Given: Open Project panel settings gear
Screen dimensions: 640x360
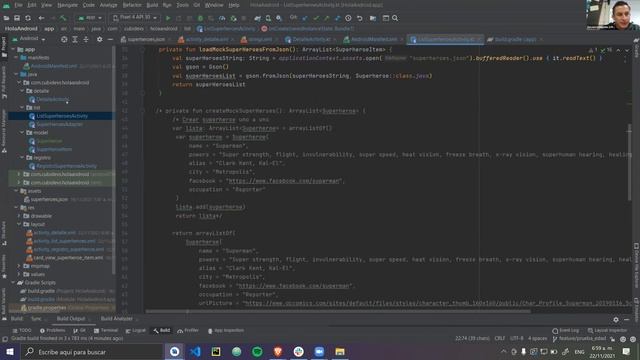Looking at the screenshot, I should [100, 39].
